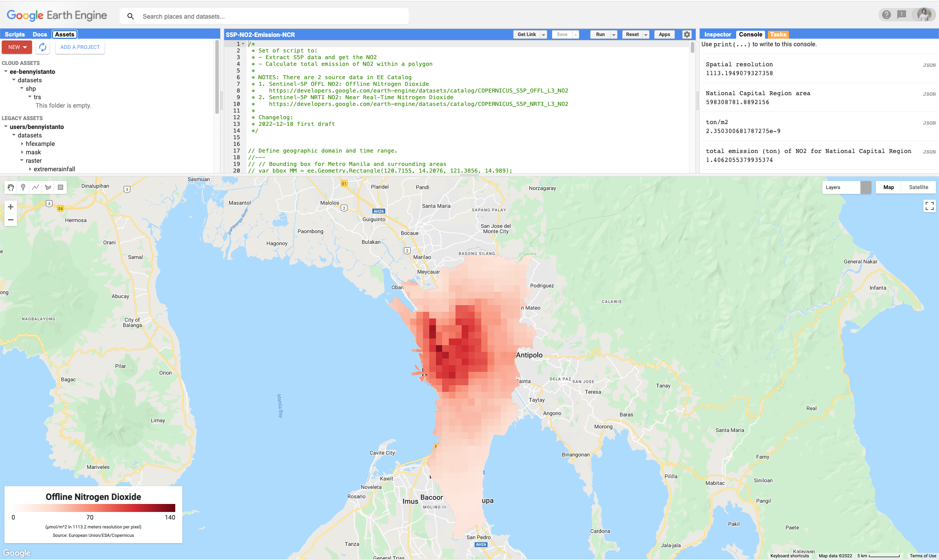Toggle fullscreen map view

(929, 206)
